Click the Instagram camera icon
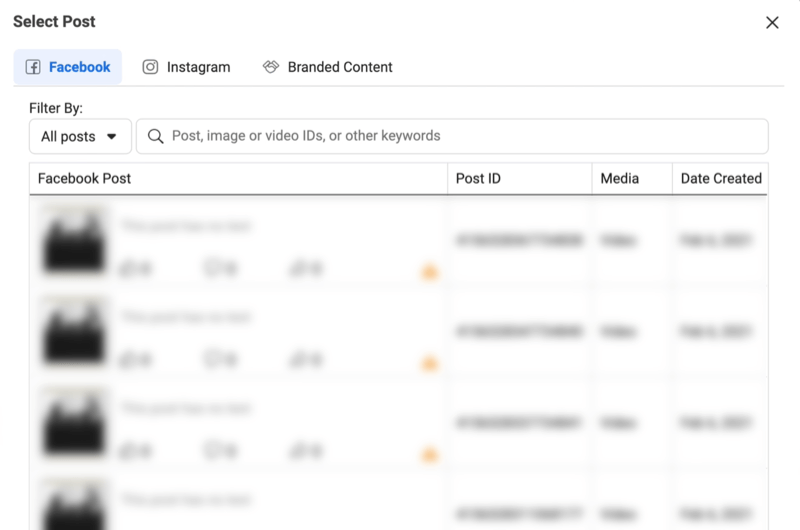 150,67
